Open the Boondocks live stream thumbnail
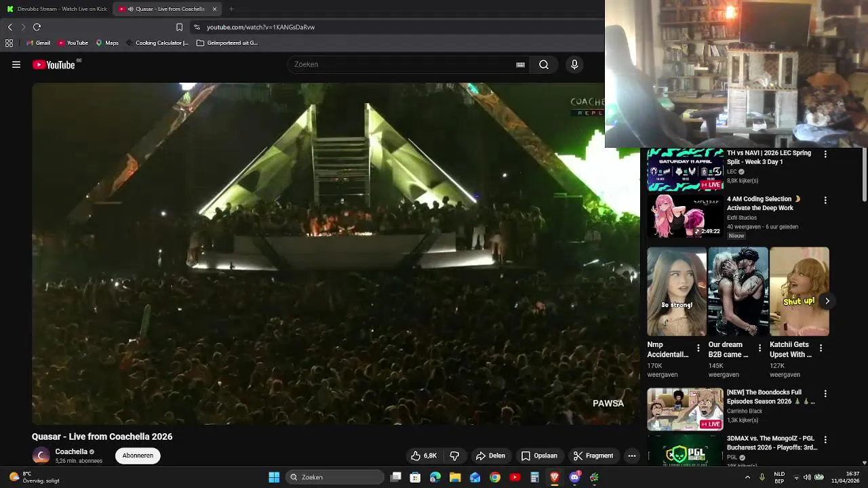868x488 pixels. click(685, 409)
